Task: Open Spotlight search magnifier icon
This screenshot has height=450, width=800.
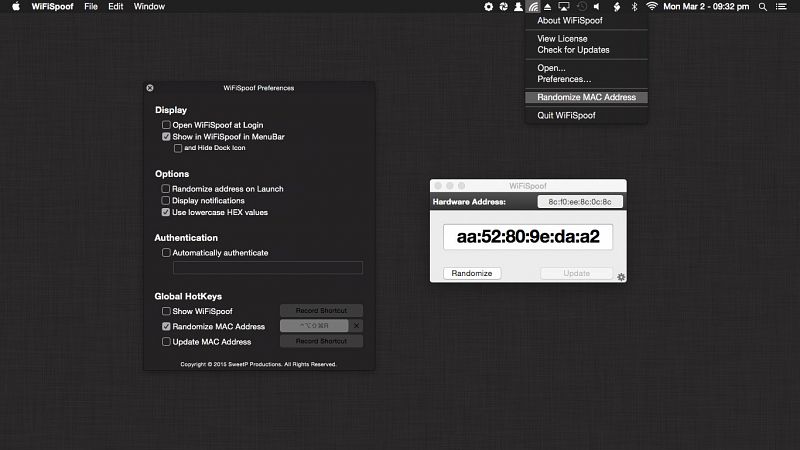Action: pyautogui.click(x=764, y=6)
